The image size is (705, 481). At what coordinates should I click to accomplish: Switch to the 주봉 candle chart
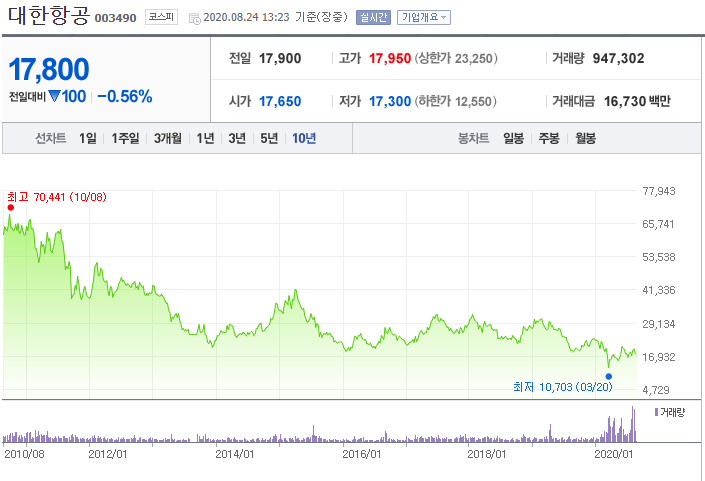tap(549, 138)
